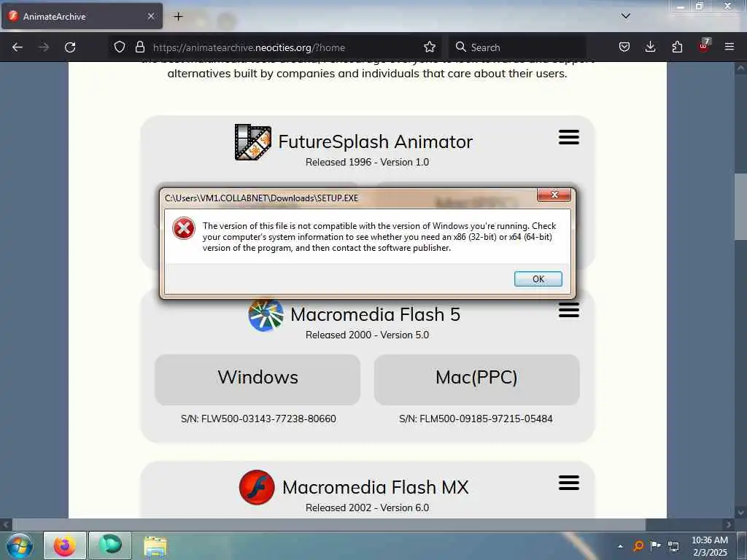Click the Macromedia Flash 5 logo icon
The height and width of the screenshot is (560, 747).
pos(266,314)
